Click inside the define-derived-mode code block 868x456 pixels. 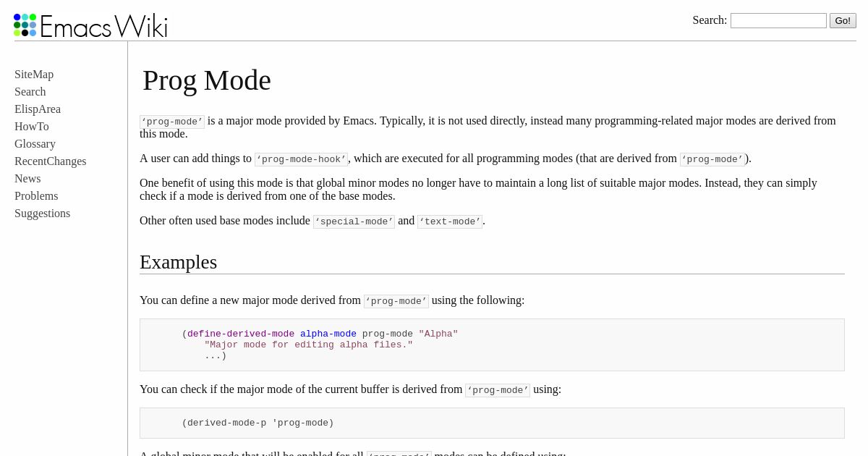(492, 345)
